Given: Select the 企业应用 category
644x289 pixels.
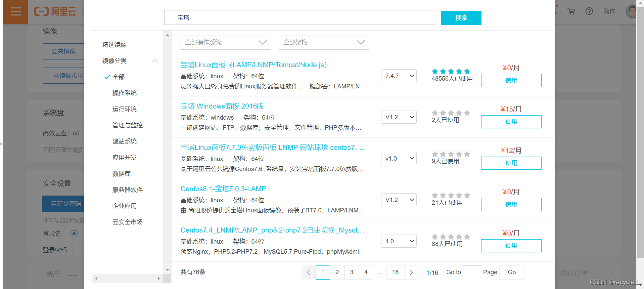Looking at the screenshot, I should click(125, 206).
